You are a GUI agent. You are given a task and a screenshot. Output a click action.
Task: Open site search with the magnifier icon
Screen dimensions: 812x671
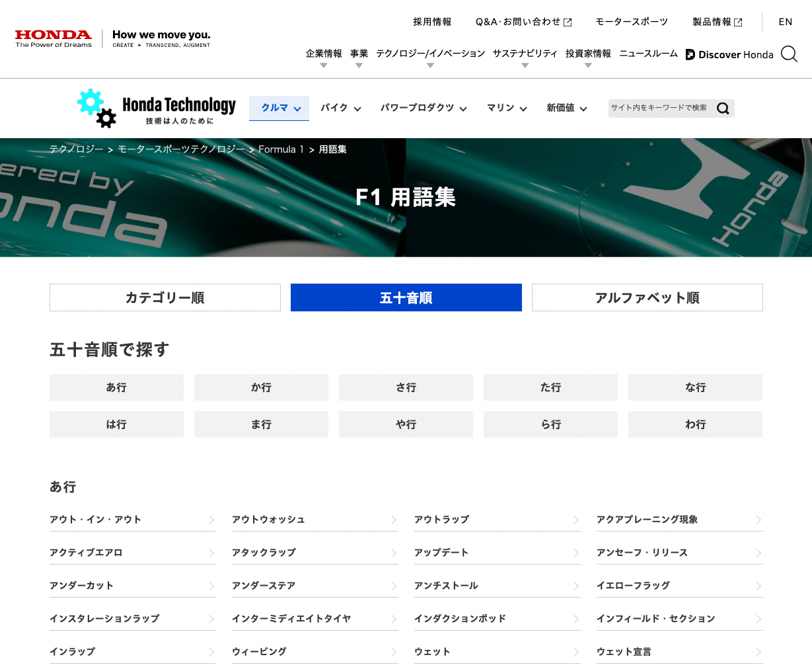click(789, 54)
